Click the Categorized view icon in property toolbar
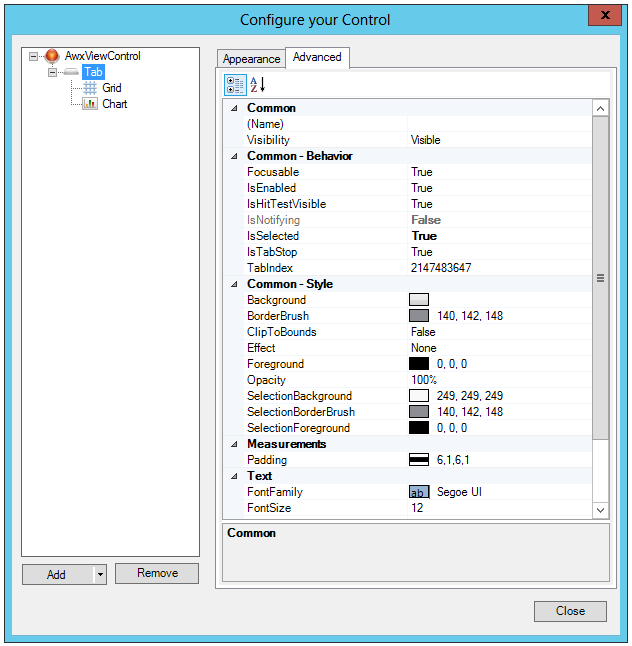The width and height of the screenshot is (632, 646). (x=235, y=85)
